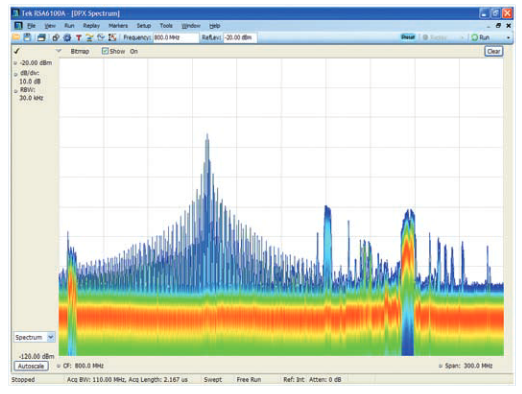Click the Ref: Int status entry

(x=294, y=379)
